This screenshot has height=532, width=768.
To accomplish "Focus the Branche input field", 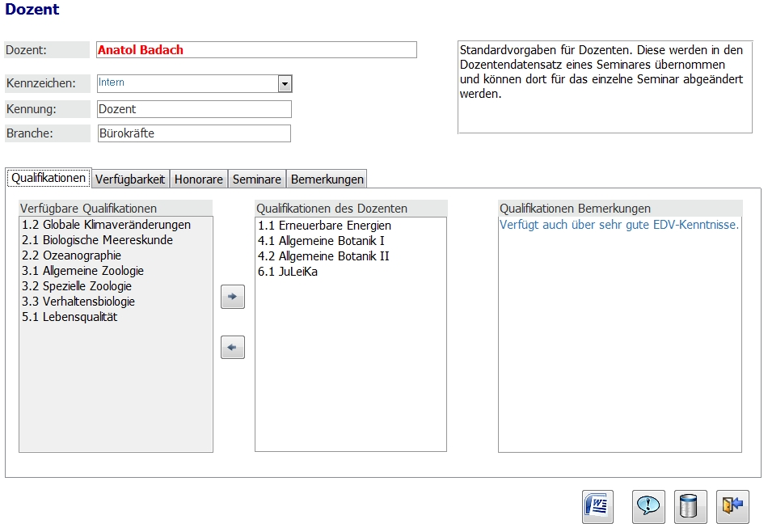I will point(193,133).
